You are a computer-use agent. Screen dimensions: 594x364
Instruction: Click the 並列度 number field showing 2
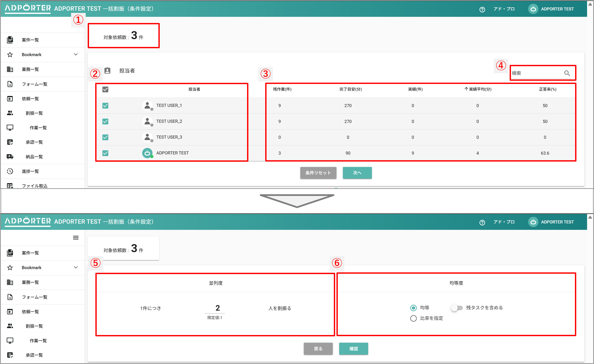(217, 308)
